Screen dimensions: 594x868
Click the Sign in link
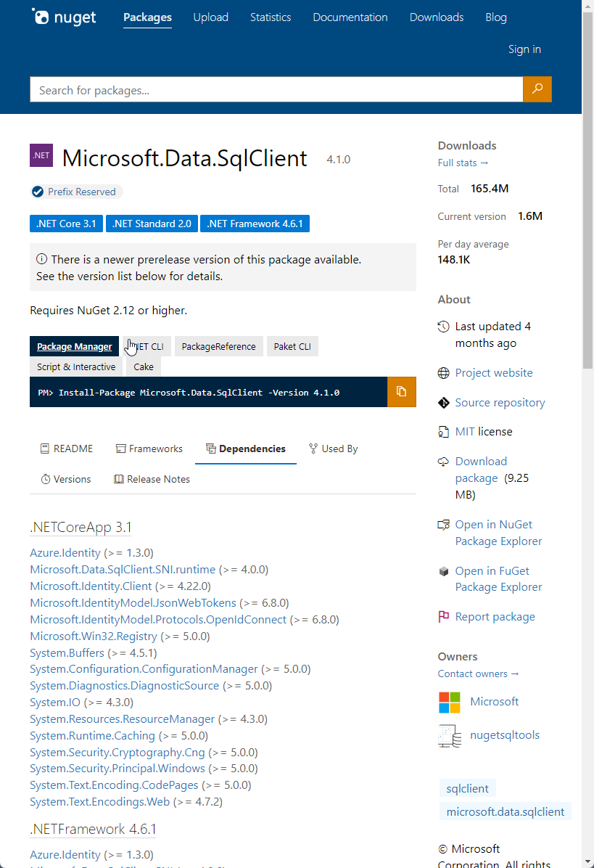524,49
